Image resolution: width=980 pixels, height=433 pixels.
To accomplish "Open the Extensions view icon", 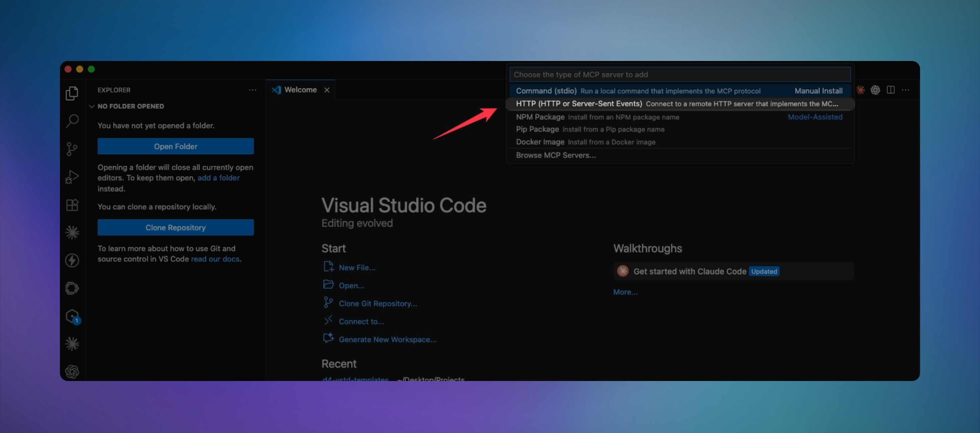I will [72, 205].
